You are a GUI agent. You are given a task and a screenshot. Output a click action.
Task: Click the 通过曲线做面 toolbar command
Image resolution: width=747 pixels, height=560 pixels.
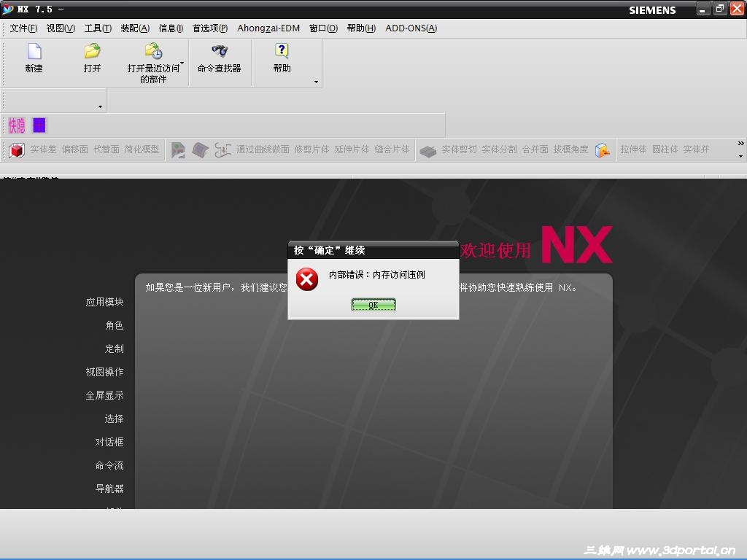(263, 149)
